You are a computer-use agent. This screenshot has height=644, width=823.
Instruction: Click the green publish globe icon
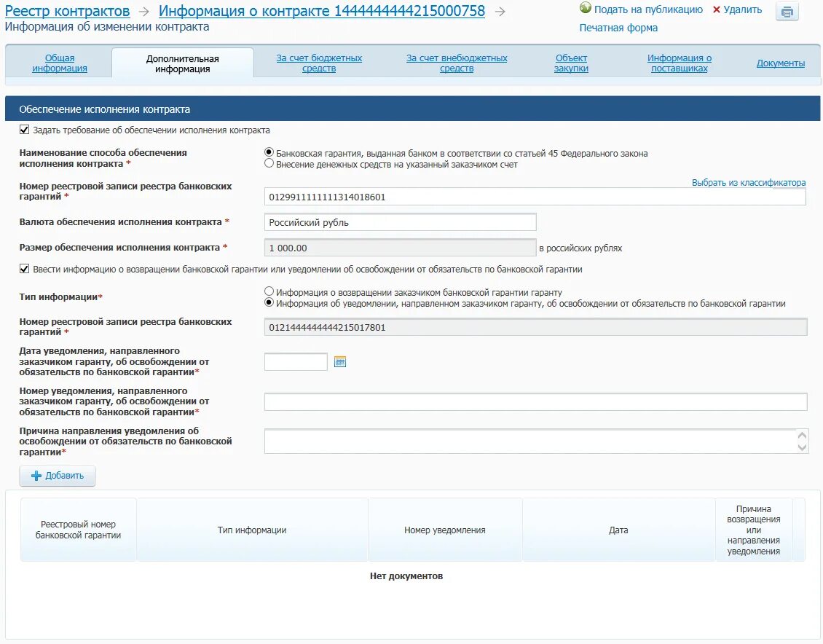pyautogui.click(x=586, y=9)
